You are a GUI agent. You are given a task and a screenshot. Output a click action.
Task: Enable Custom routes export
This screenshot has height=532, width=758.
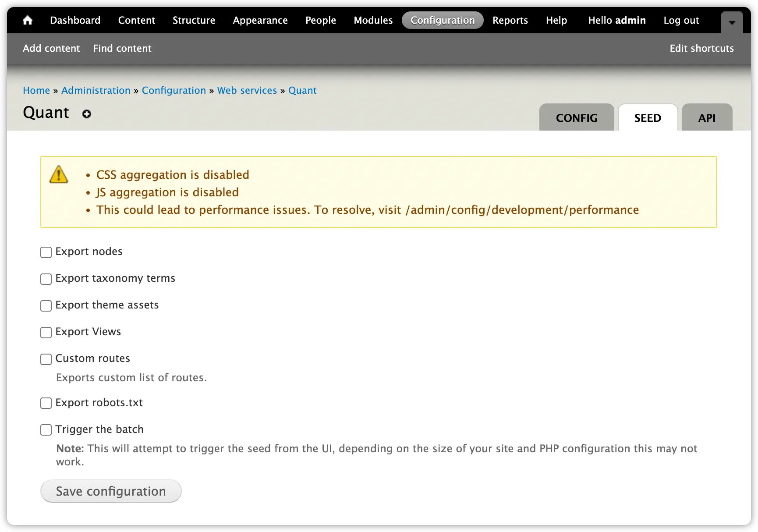click(x=46, y=359)
